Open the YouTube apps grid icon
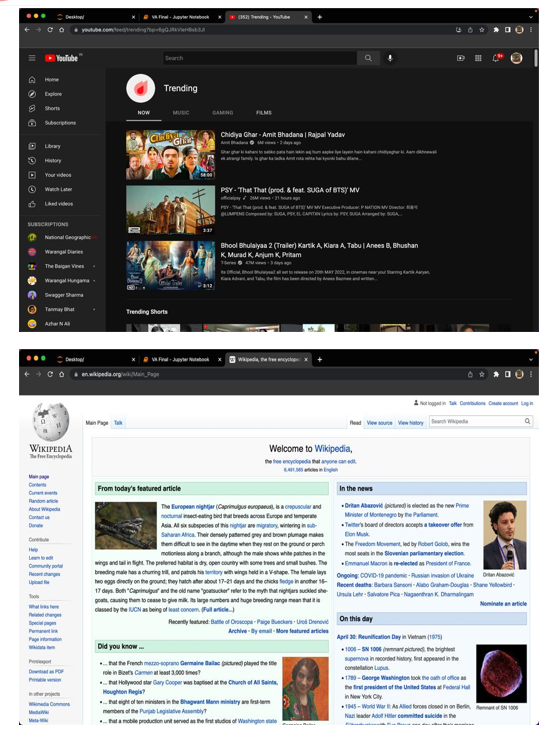557x738 pixels. coord(478,58)
